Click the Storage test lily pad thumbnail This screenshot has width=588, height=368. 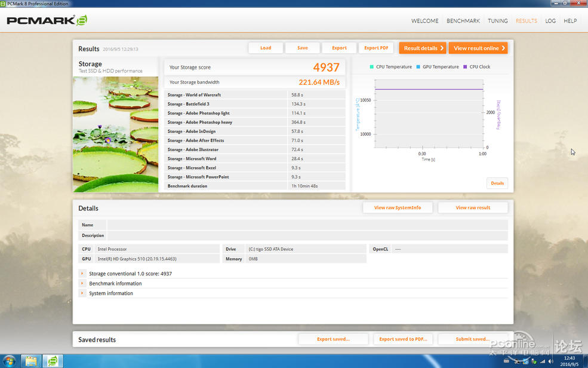click(x=115, y=134)
